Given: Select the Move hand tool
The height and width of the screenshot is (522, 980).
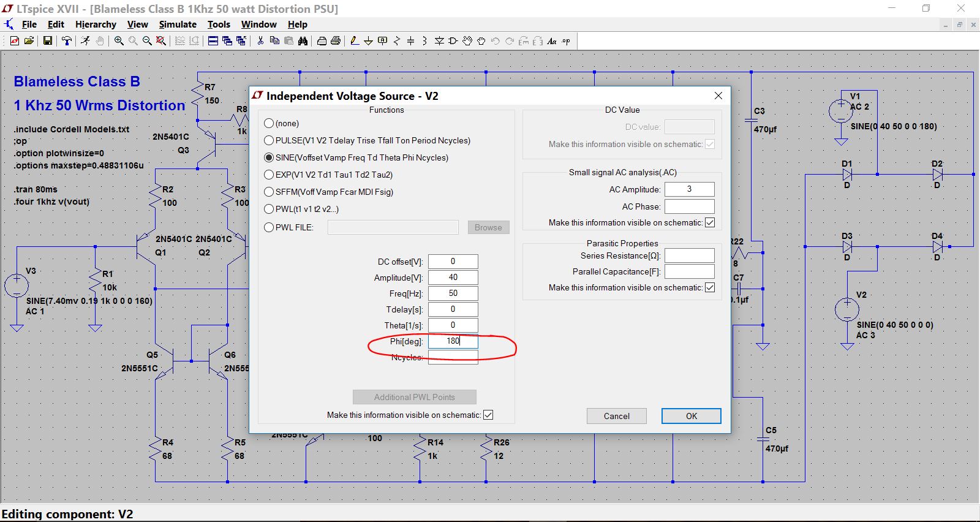Looking at the screenshot, I should click(x=467, y=41).
